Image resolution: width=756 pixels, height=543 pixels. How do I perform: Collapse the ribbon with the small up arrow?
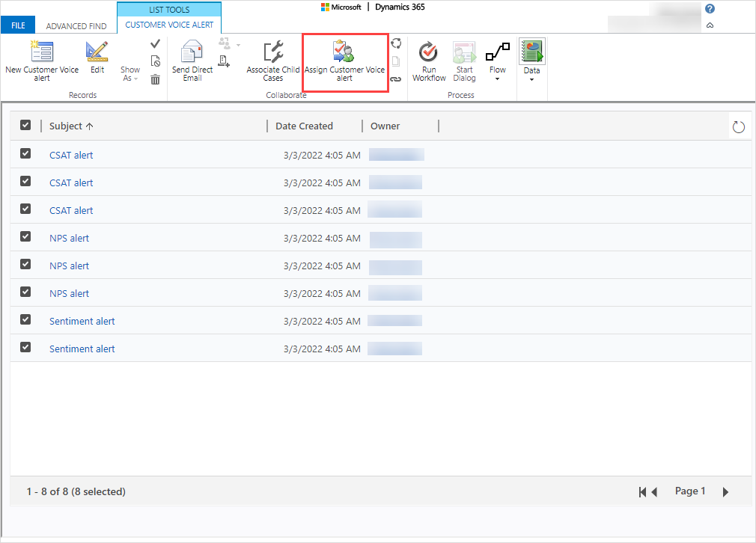point(710,25)
